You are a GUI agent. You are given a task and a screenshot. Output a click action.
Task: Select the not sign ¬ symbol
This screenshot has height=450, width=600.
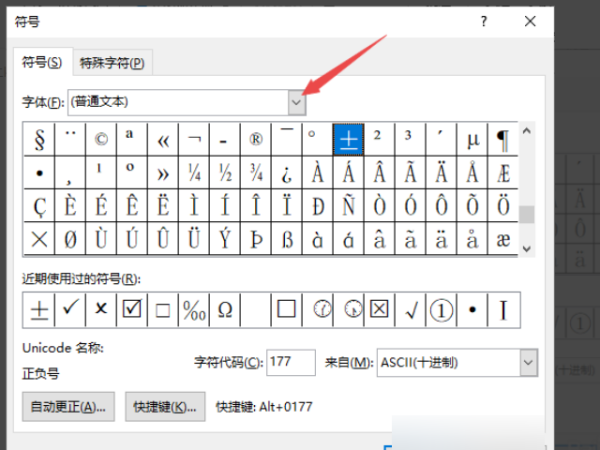click(194, 139)
